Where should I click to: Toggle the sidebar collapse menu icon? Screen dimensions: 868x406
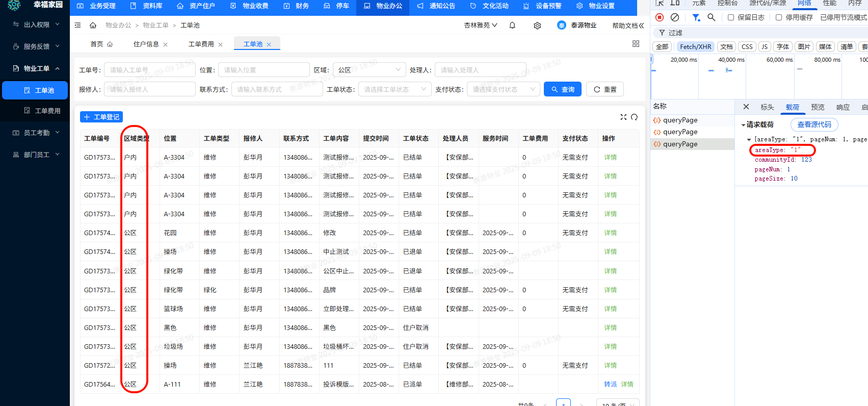pos(77,25)
